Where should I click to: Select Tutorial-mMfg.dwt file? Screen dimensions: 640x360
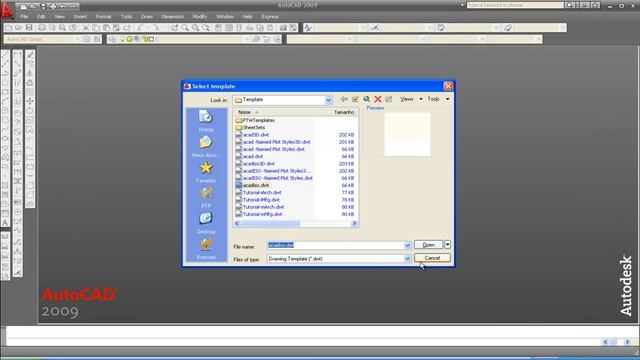point(259,214)
